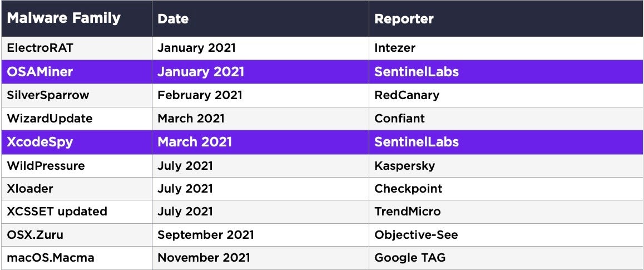This screenshot has height=270, width=644.
Task: Click the OSX.Zuru malware name
Action: [35, 235]
